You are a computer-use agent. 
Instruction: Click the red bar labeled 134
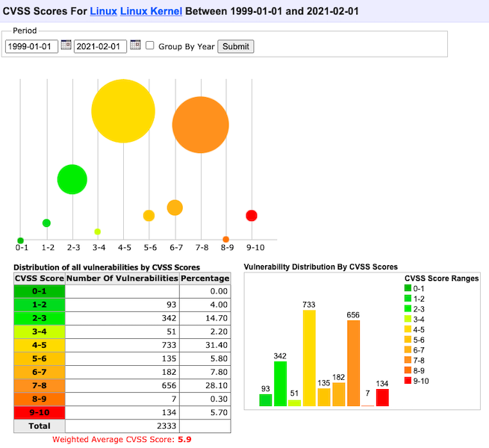tap(382, 397)
